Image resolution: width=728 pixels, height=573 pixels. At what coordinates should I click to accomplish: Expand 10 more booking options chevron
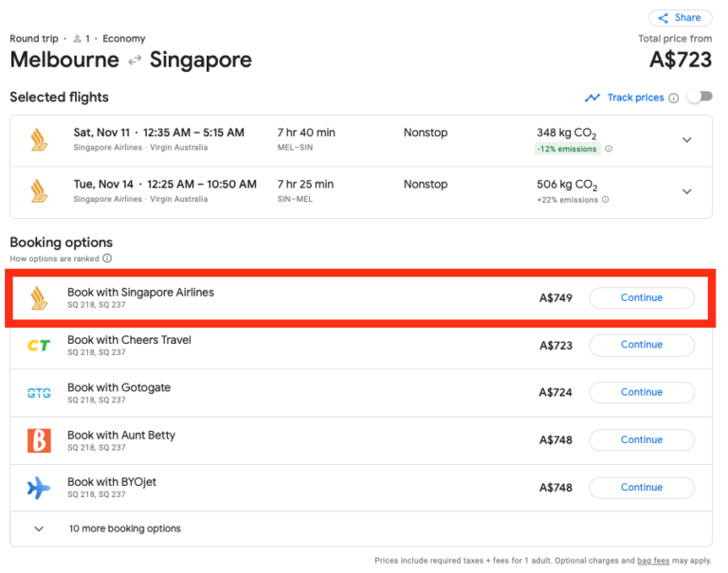pos(39,528)
